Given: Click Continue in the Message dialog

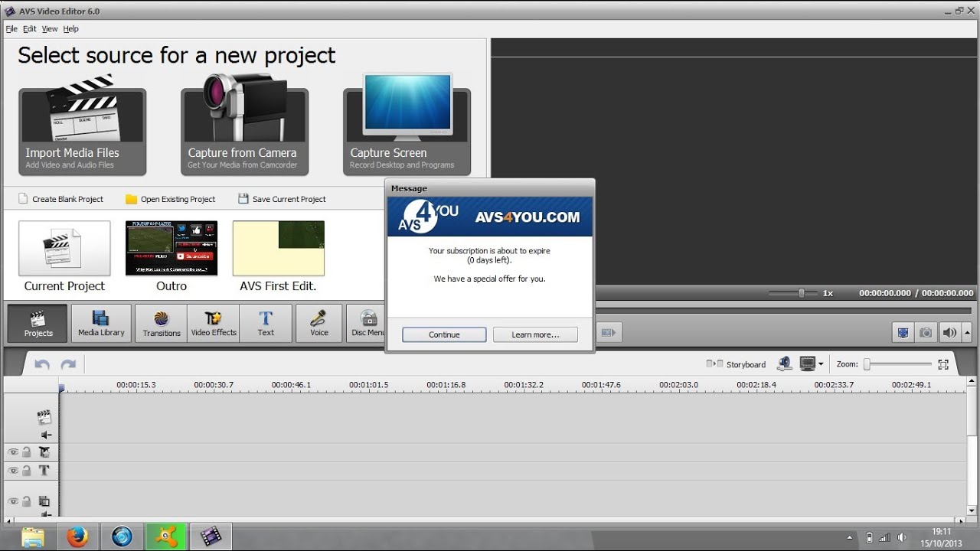Looking at the screenshot, I should coord(444,334).
